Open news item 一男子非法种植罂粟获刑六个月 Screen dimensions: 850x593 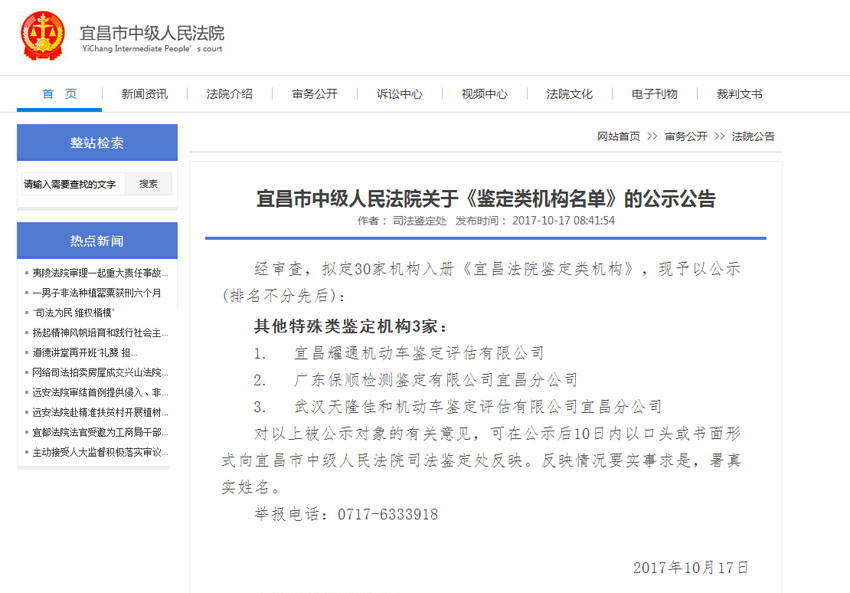tap(96, 293)
